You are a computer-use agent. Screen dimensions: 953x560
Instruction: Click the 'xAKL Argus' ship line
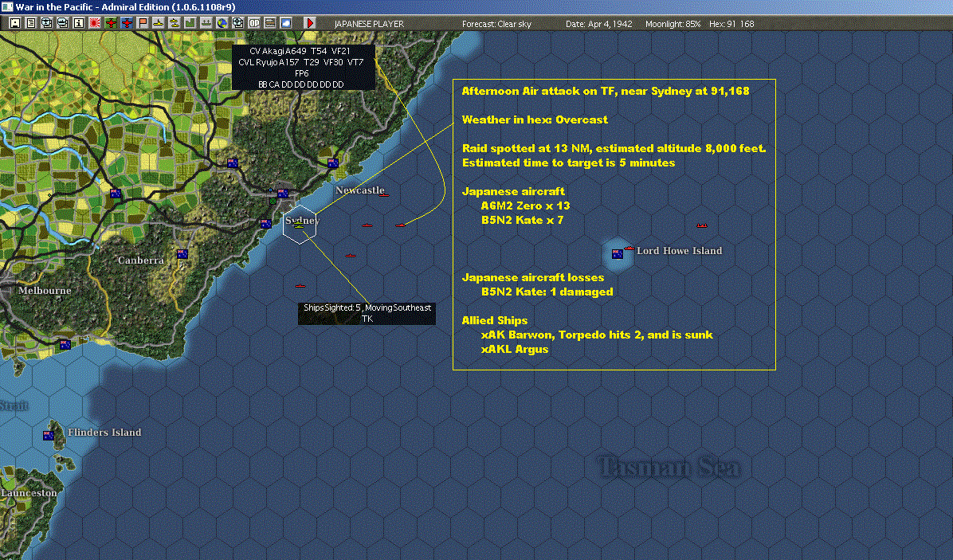pyautogui.click(x=515, y=349)
